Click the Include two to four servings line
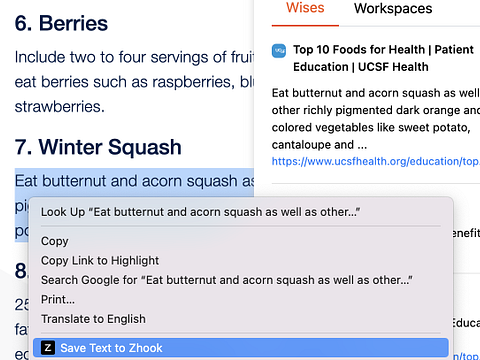 (x=134, y=57)
